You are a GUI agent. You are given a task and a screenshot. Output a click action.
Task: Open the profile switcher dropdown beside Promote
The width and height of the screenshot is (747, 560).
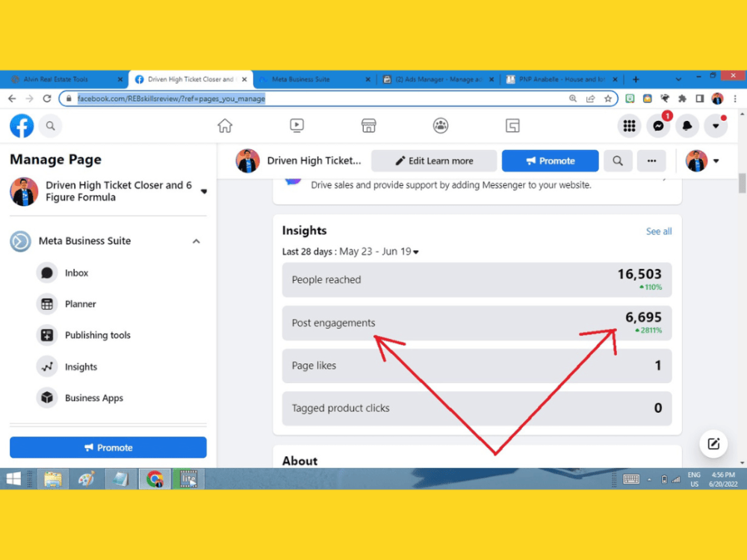[x=716, y=161]
